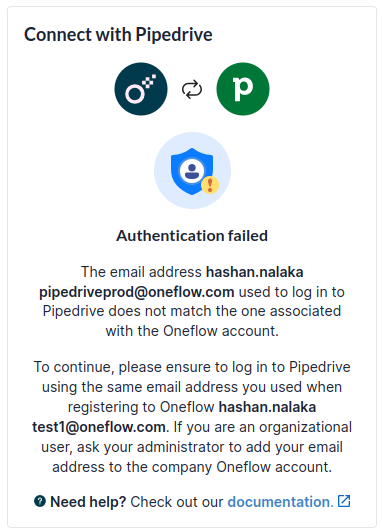
Task: Click the 'with the Oneflow account.' text line
Action: [x=192, y=331]
